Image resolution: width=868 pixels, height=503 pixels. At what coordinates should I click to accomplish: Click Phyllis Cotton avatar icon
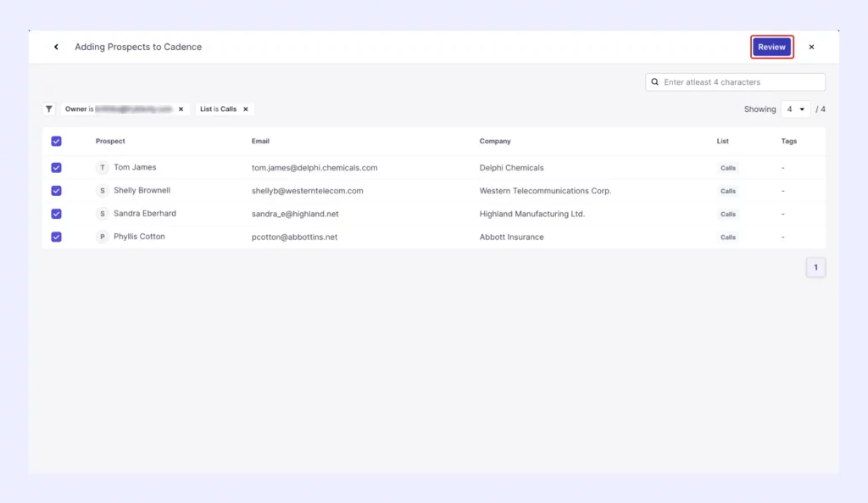click(103, 238)
